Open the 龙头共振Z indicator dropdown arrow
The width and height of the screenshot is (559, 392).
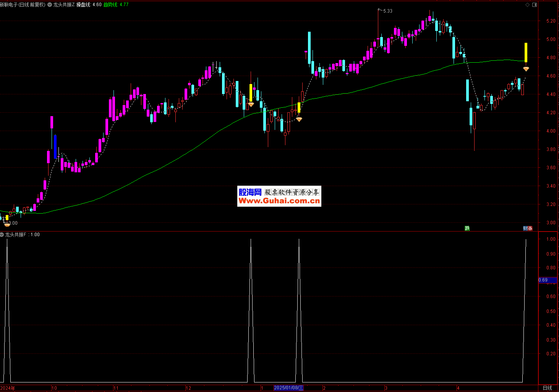(50, 5)
